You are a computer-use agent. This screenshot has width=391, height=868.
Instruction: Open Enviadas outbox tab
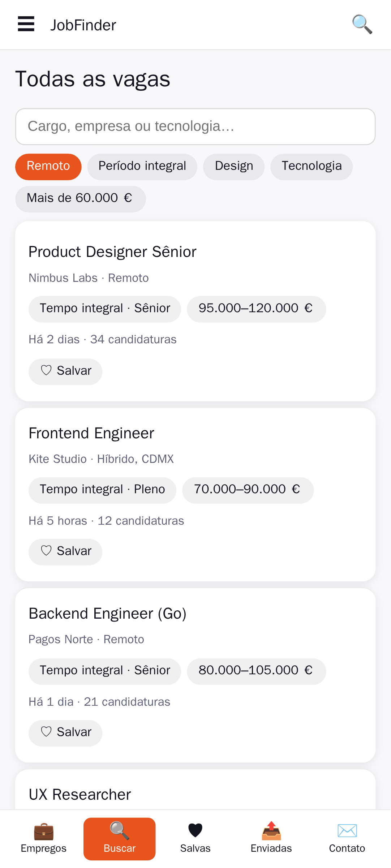271,839
